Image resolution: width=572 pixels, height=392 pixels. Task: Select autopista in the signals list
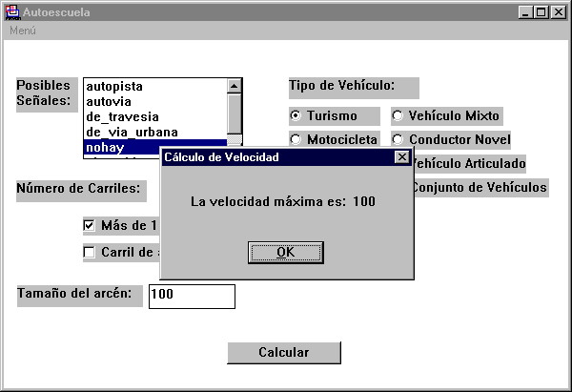pyautogui.click(x=119, y=86)
